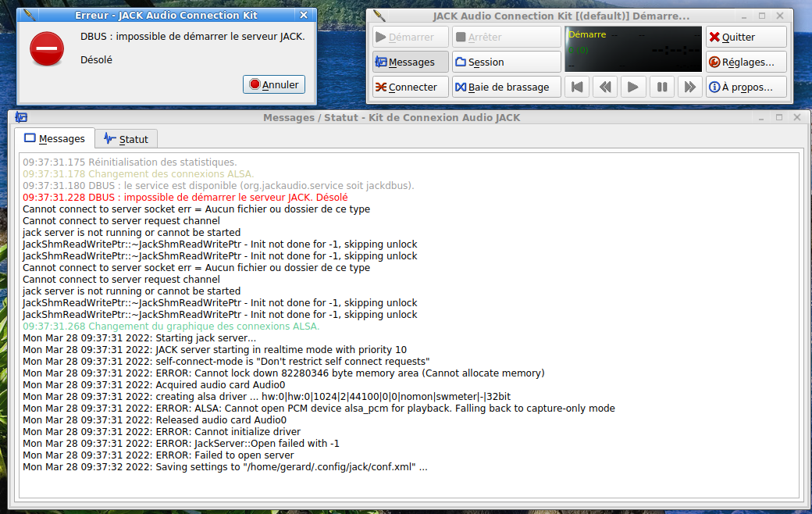The image size is (812, 514).
Task: Click the transport rewind button
Action: (x=605, y=87)
